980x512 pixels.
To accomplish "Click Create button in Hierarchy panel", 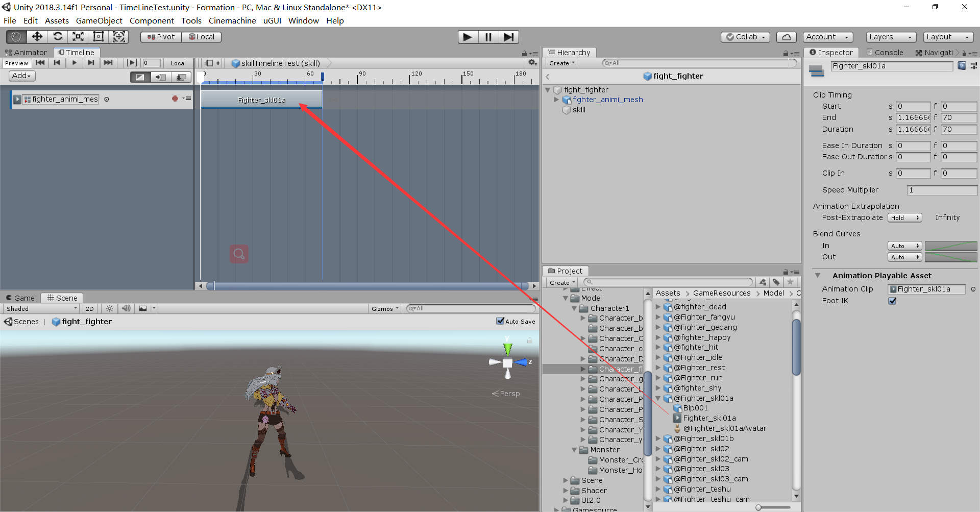I will coord(561,63).
